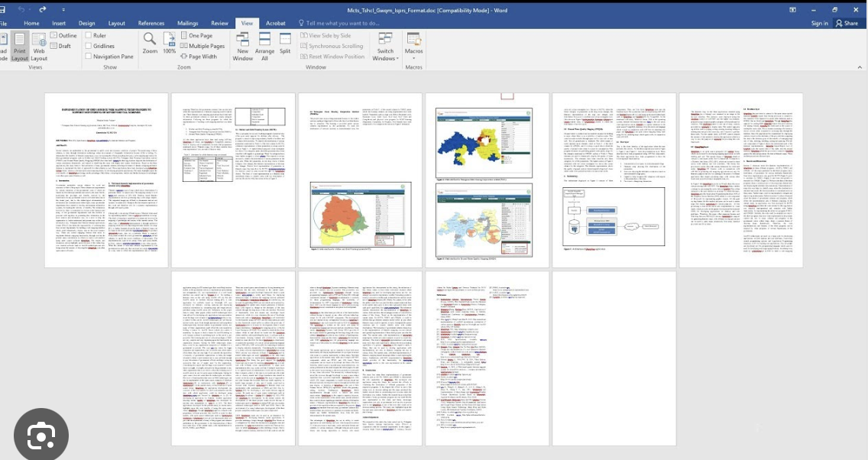
Task: Select the View tab
Action: click(x=247, y=23)
